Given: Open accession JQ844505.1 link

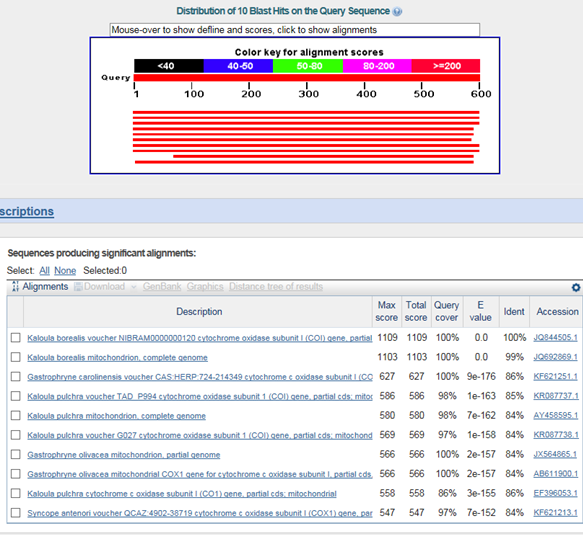Looking at the screenshot, I should click(x=555, y=338).
